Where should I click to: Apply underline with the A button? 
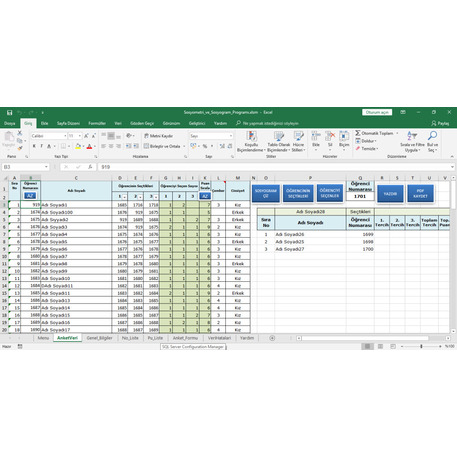pyautogui.click(x=49, y=146)
